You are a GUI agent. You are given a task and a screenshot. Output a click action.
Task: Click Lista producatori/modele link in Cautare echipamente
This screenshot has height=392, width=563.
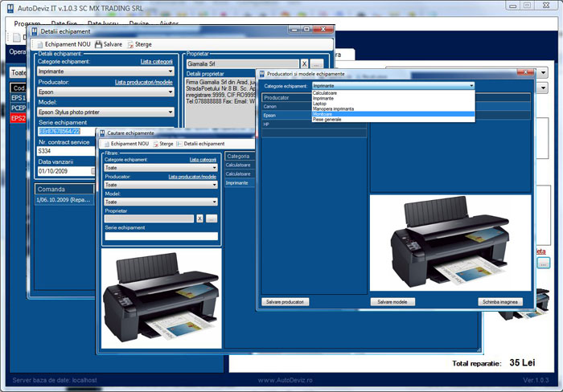point(192,177)
